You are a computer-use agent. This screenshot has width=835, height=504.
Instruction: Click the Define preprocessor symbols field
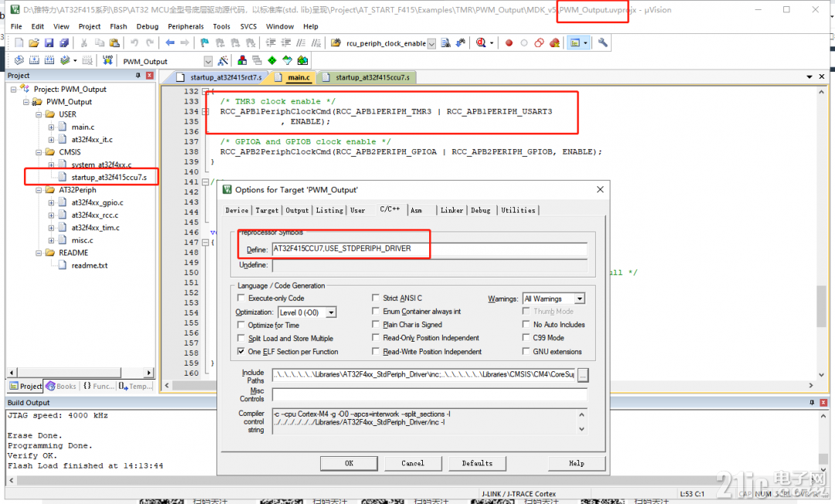[429, 249]
